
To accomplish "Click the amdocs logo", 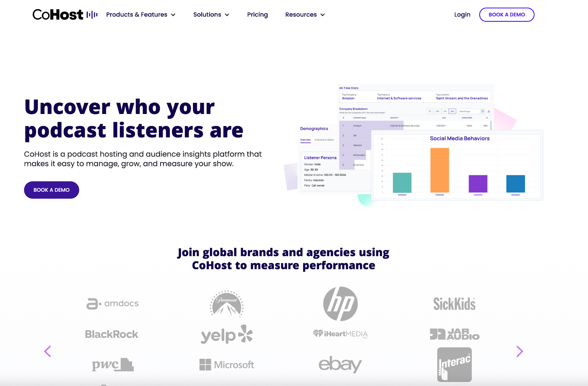I will click(x=112, y=304).
